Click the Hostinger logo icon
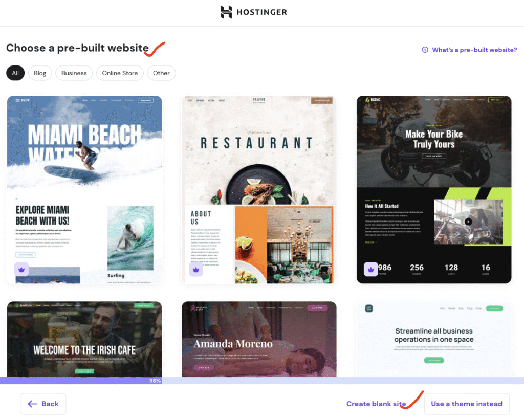The width and height of the screenshot is (524, 420). point(226,12)
